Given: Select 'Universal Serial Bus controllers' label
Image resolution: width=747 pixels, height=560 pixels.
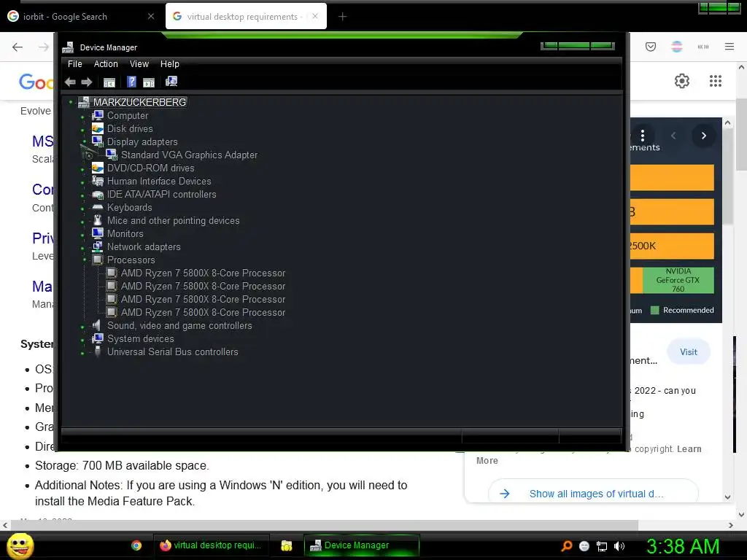Looking at the screenshot, I should (x=172, y=351).
